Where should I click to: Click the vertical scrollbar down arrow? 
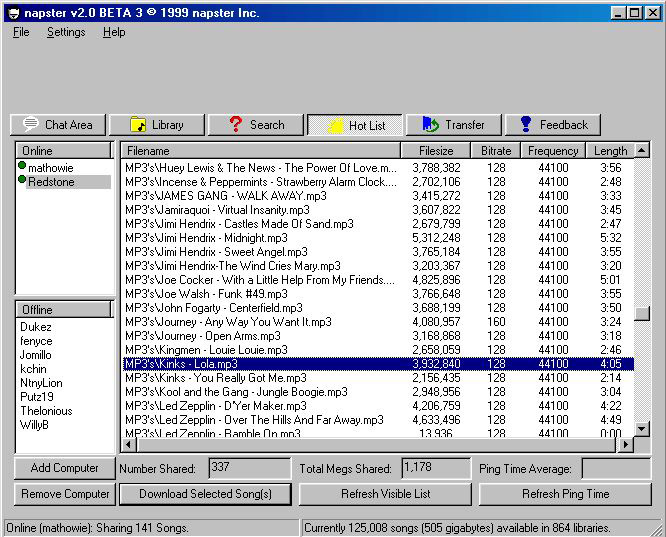coord(642,429)
